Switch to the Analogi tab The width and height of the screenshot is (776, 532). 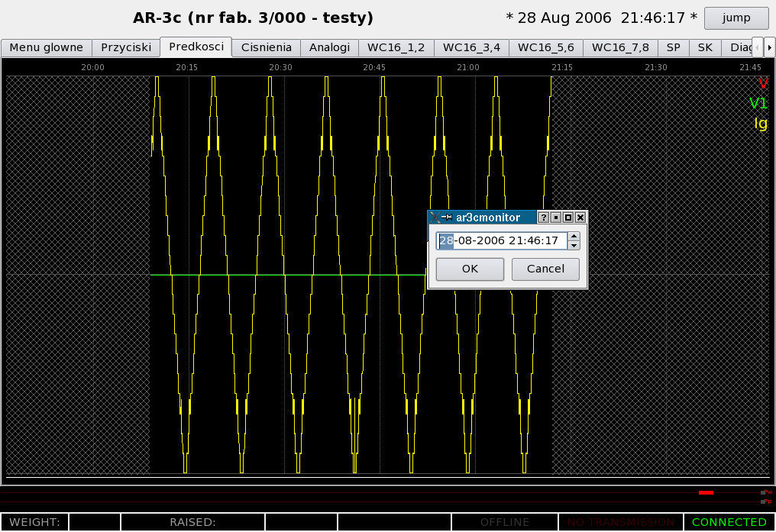(x=330, y=47)
